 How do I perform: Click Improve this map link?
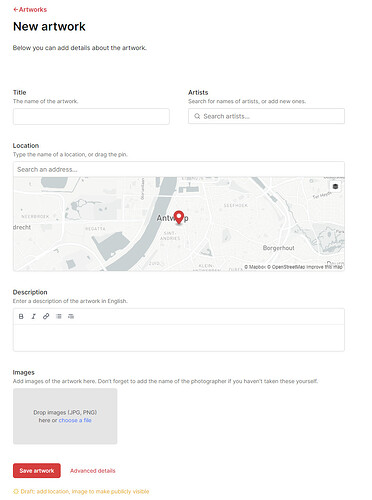tap(324, 267)
